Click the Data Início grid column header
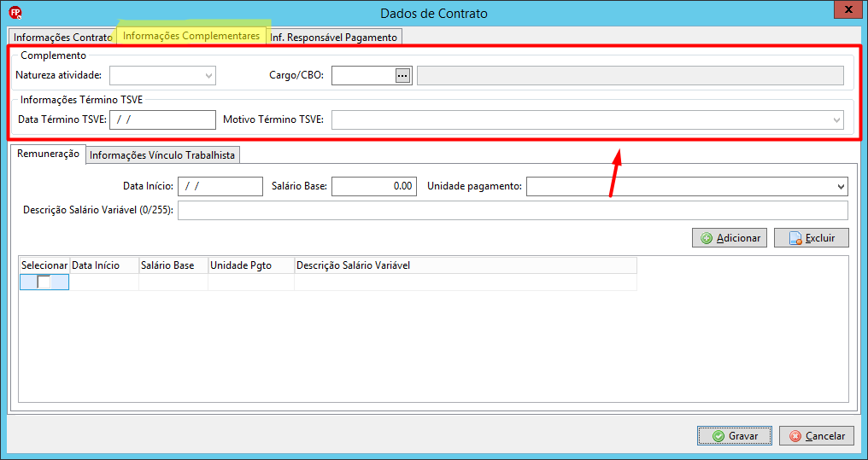Screen dimensions: 868x460 (103, 265)
